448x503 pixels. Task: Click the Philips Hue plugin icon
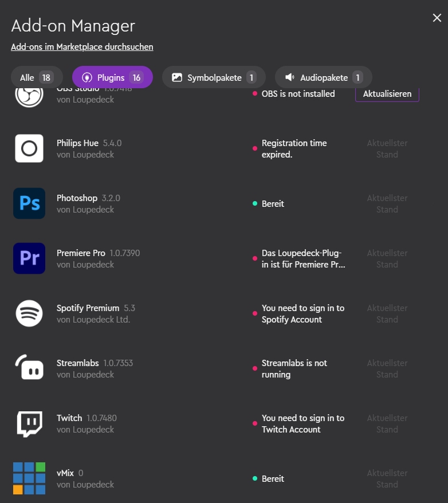(x=29, y=148)
